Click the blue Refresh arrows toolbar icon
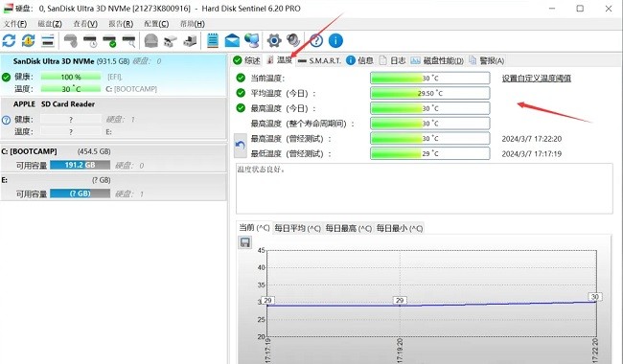Screen dimensions: 623x364 pos(9,40)
